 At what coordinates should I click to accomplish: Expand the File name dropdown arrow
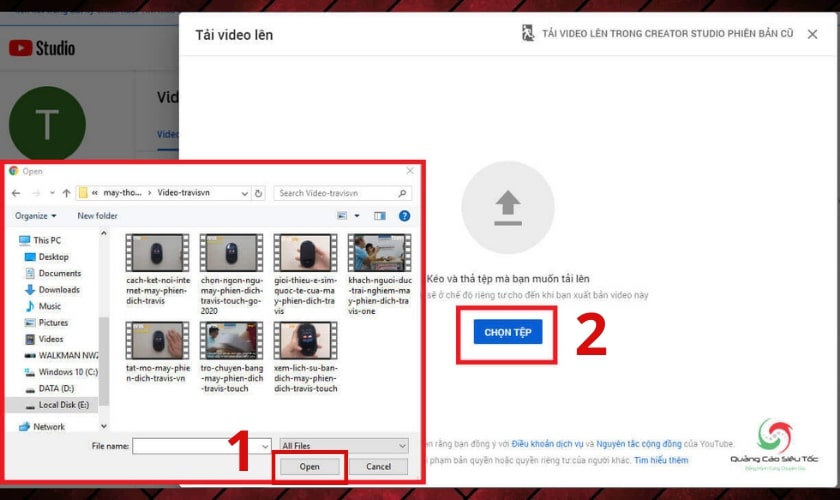tap(265, 446)
